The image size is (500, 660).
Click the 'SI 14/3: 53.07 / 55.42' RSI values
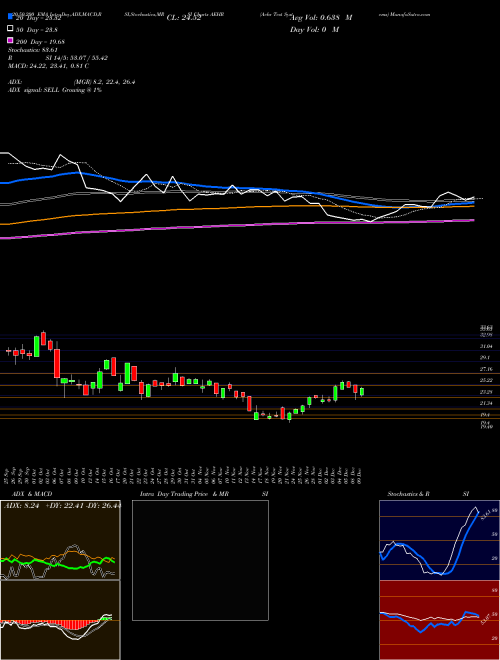click(x=77, y=58)
